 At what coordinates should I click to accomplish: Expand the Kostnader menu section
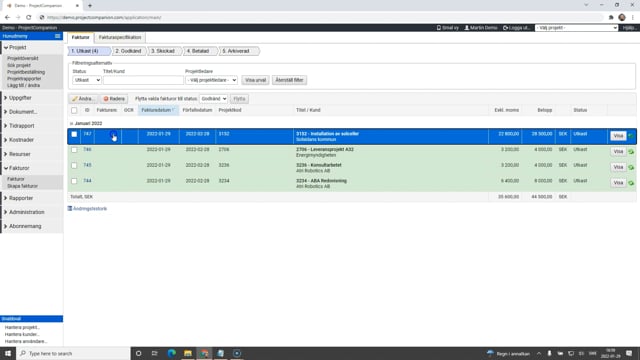click(21, 140)
